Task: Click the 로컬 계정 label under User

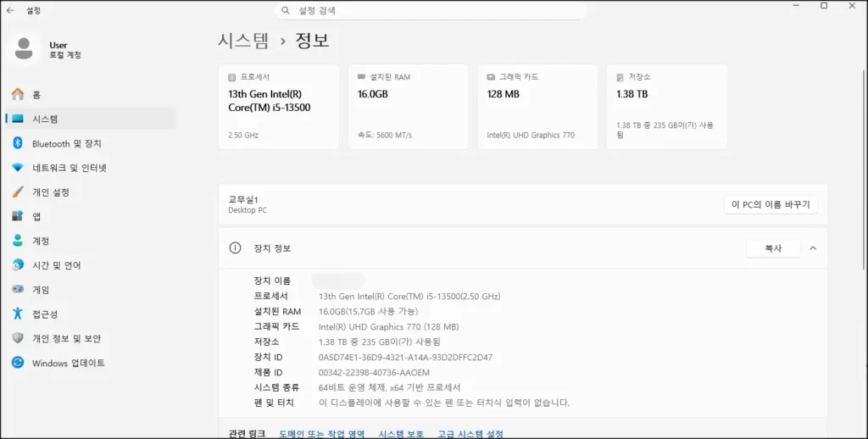Action: click(x=65, y=55)
